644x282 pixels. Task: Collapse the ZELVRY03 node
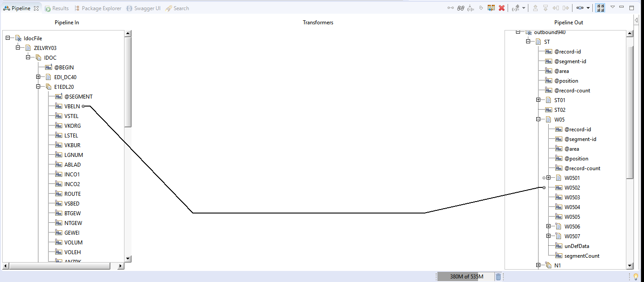[18, 48]
